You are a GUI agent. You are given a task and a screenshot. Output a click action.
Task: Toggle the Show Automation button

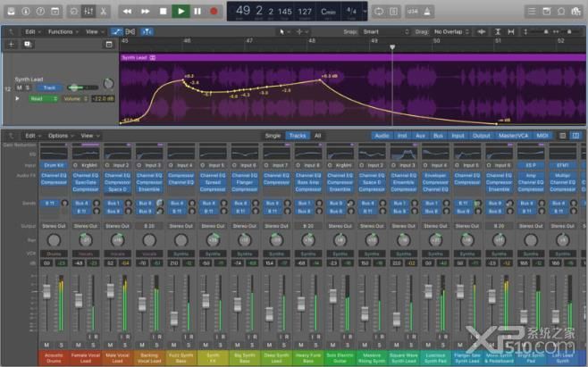coord(116,32)
